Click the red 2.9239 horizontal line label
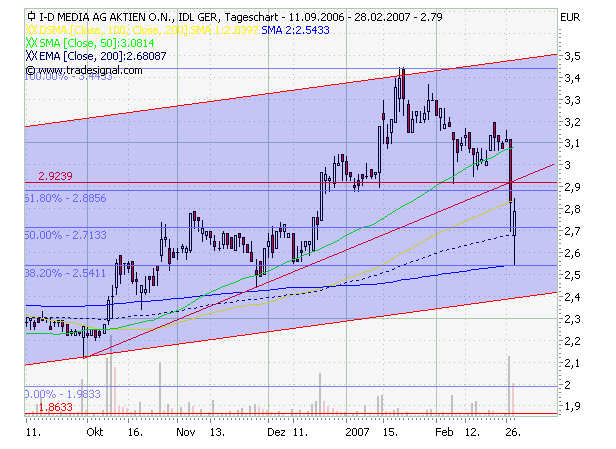The height and width of the screenshot is (449, 616). [x=56, y=175]
